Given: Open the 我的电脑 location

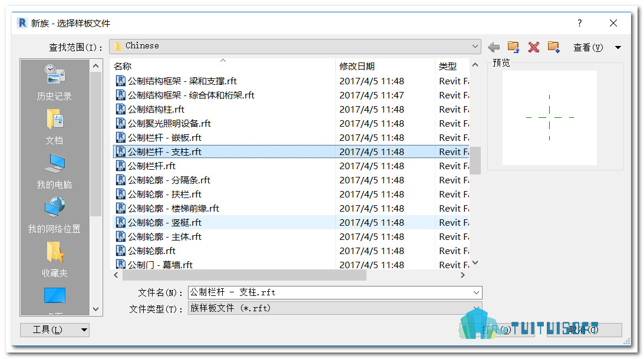Looking at the screenshot, I should (54, 172).
